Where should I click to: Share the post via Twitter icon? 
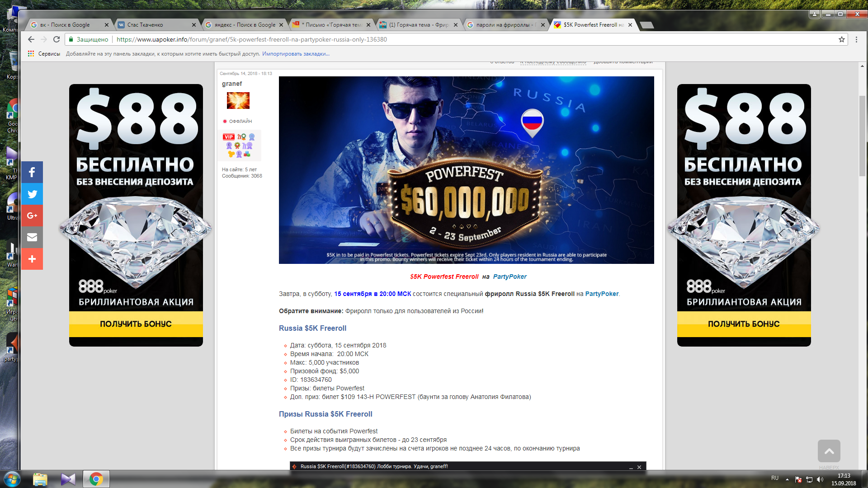(x=32, y=194)
